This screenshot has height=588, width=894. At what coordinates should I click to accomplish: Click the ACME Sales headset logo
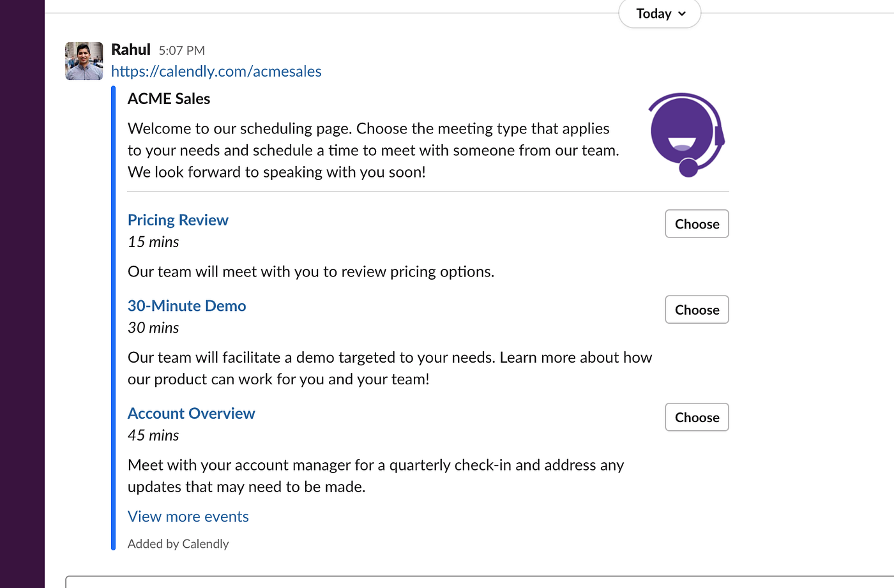(687, 135)
